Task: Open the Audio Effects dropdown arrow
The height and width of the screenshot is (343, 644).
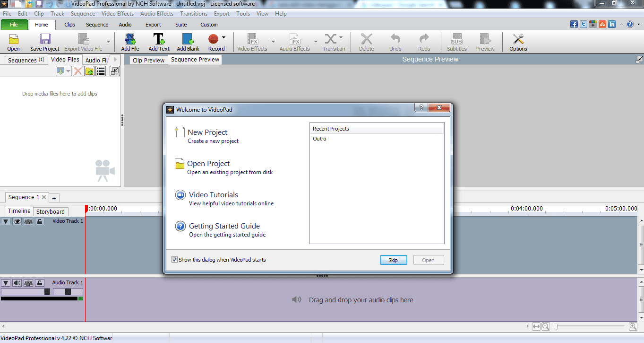Action: tap(316, 42)
